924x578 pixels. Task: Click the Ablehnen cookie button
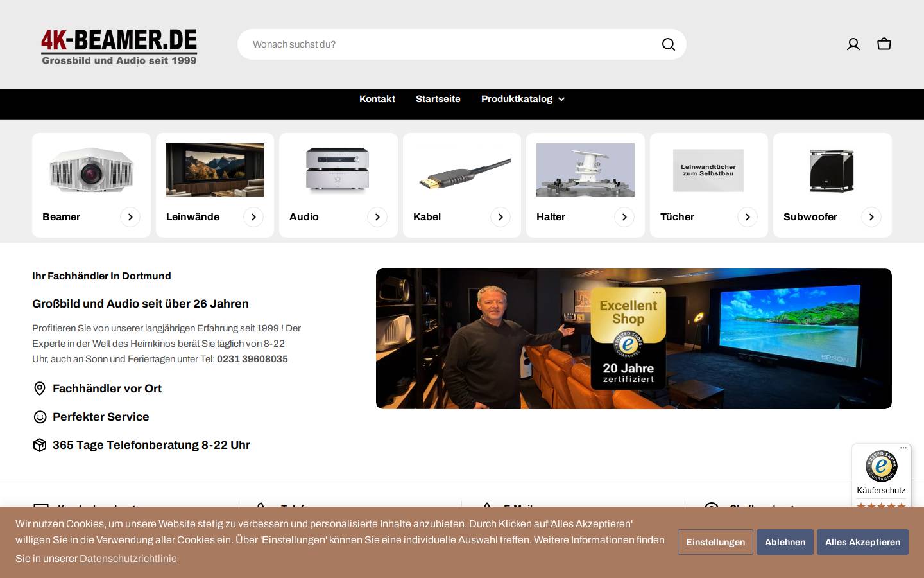(785, 542)
